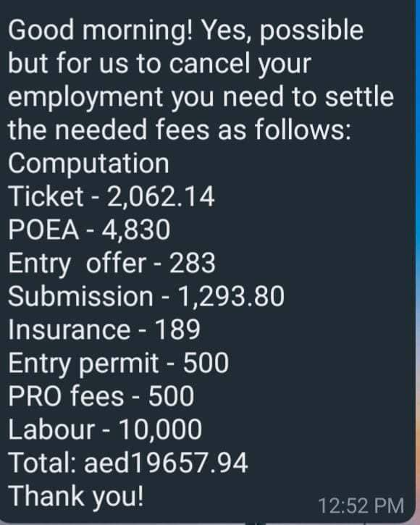Click the 'Computation' heading line

(88, 164)
